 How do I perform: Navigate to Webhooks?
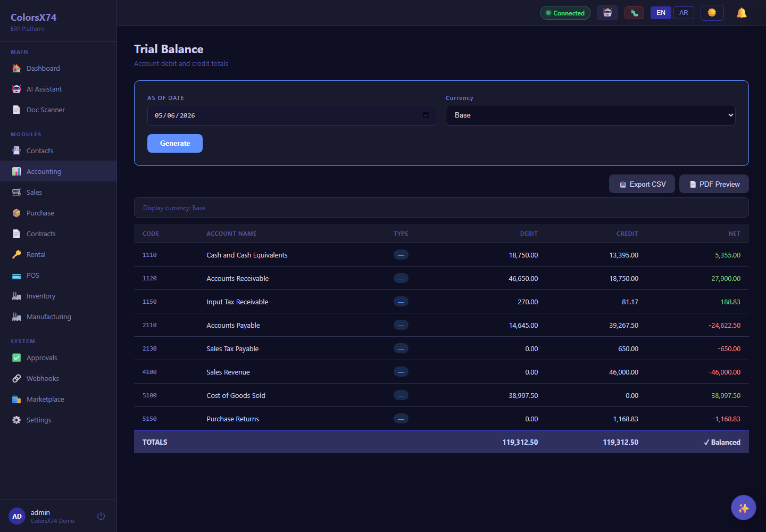59,378
